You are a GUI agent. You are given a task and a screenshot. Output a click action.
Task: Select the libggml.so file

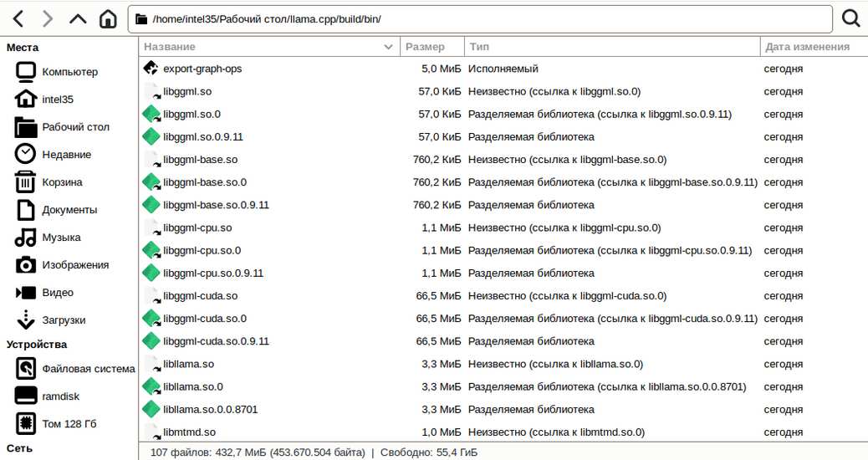[x=187, y=91]
